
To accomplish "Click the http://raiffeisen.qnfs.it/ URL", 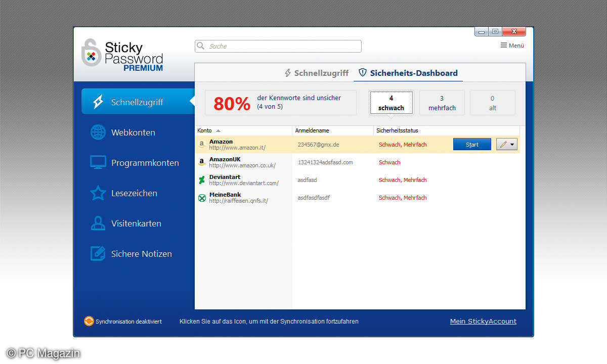I will pyautogui.click(x=238, y=201).
